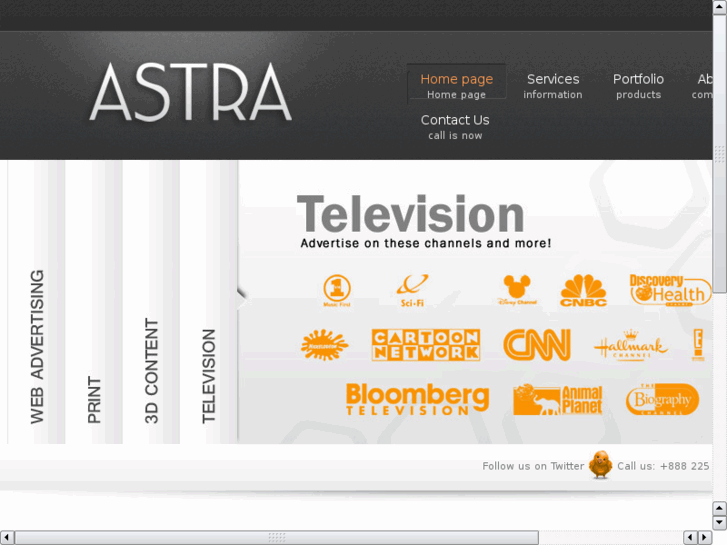Screen dimensions: 727x545
Task: Click the ASTRA logo
Action: pos(191,93)
